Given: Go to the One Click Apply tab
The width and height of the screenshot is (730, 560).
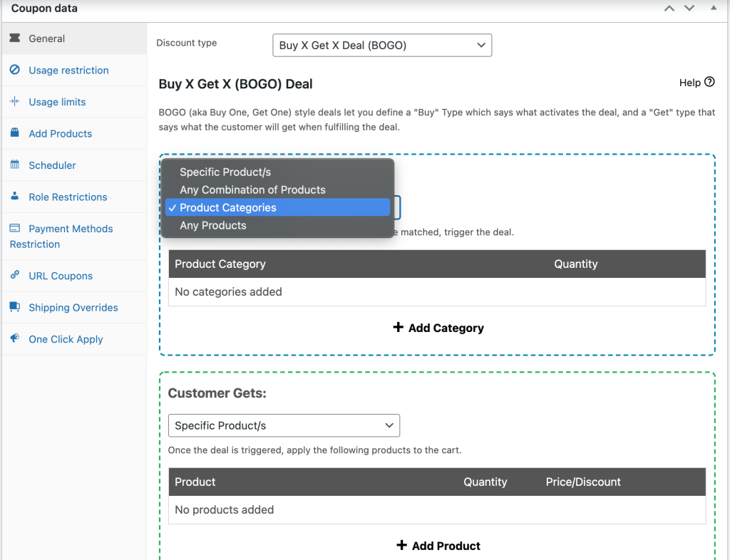Looking at the screenshot, I should (x=74, y=339).
